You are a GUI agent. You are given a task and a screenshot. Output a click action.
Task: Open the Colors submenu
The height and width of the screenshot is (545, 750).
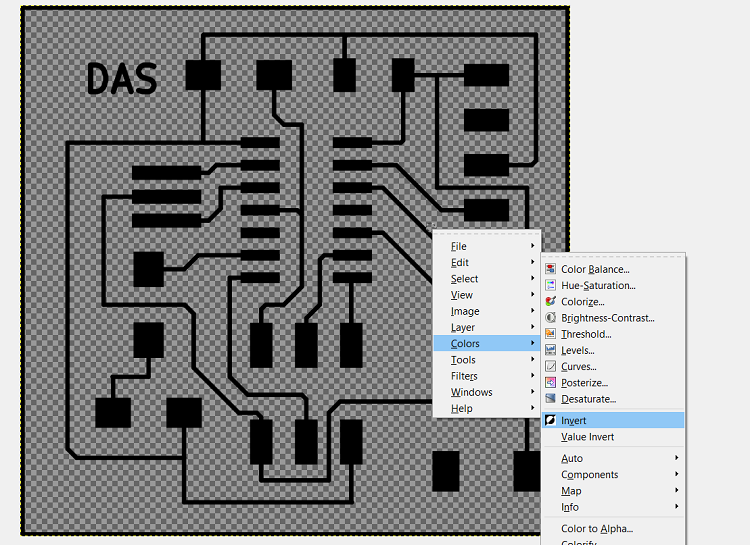[486, 344]
